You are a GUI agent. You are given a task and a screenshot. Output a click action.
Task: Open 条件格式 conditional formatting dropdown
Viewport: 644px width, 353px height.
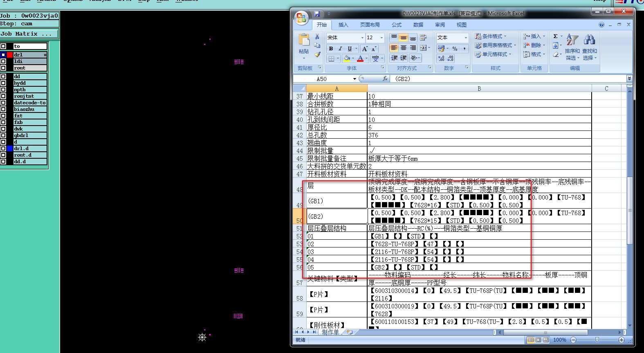coord(491,36)
